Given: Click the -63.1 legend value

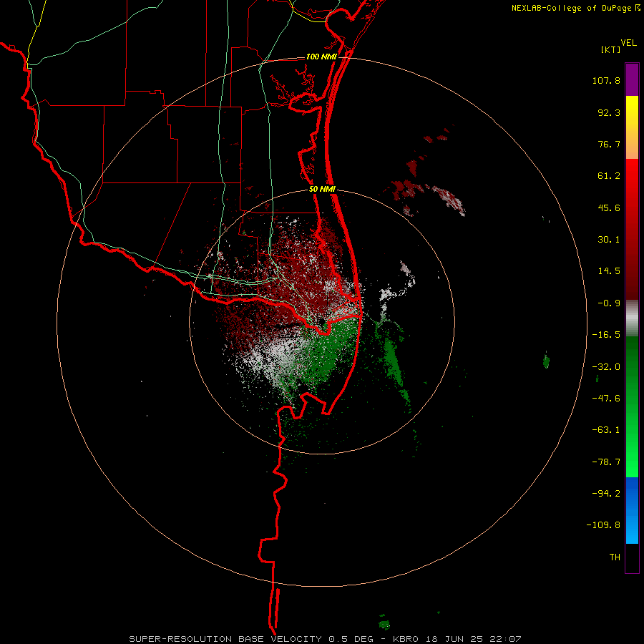Looking at the screenshot, I should 606,430.
